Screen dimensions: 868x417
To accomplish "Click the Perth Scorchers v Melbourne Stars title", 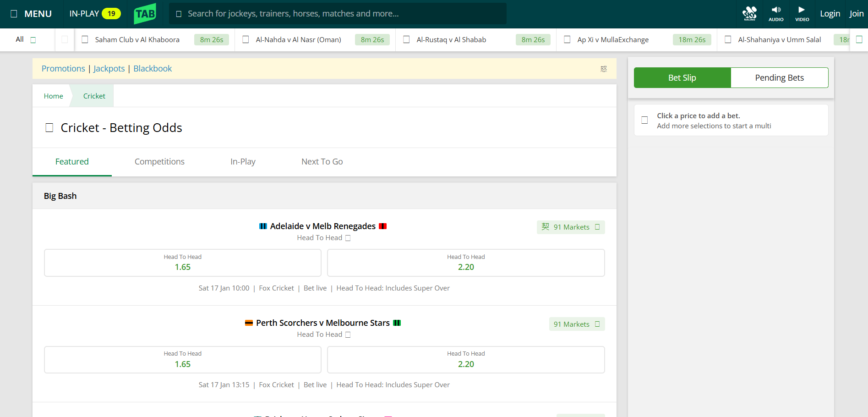I will (x=323, y=323).
